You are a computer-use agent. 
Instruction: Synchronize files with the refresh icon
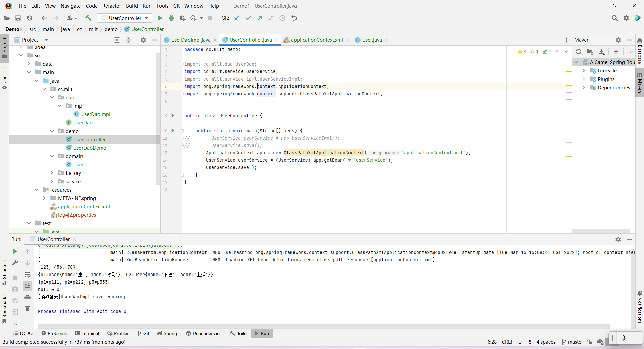click(x=30, y=18)
